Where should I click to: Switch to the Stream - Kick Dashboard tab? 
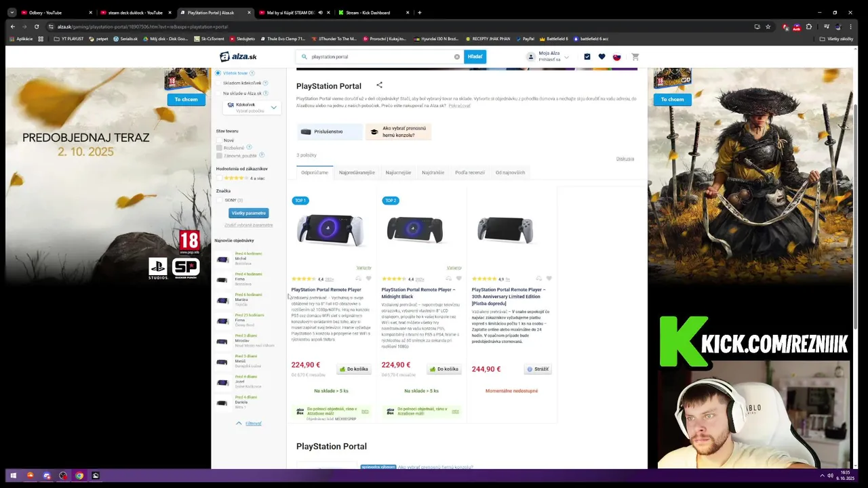(374, 12)
